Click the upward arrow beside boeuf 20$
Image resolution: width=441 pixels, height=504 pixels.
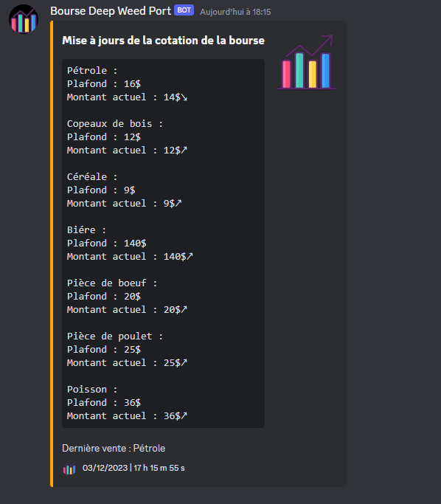[x=184, y=309]
